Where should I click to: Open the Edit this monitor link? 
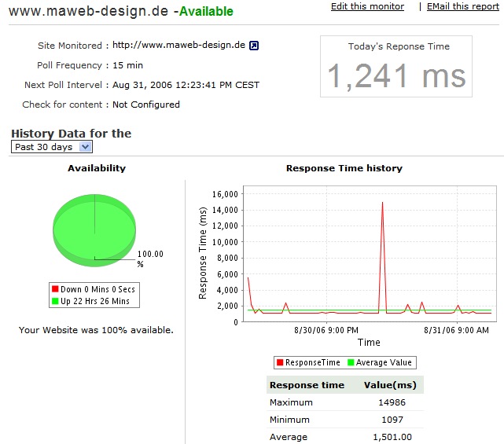coord(367,6)
